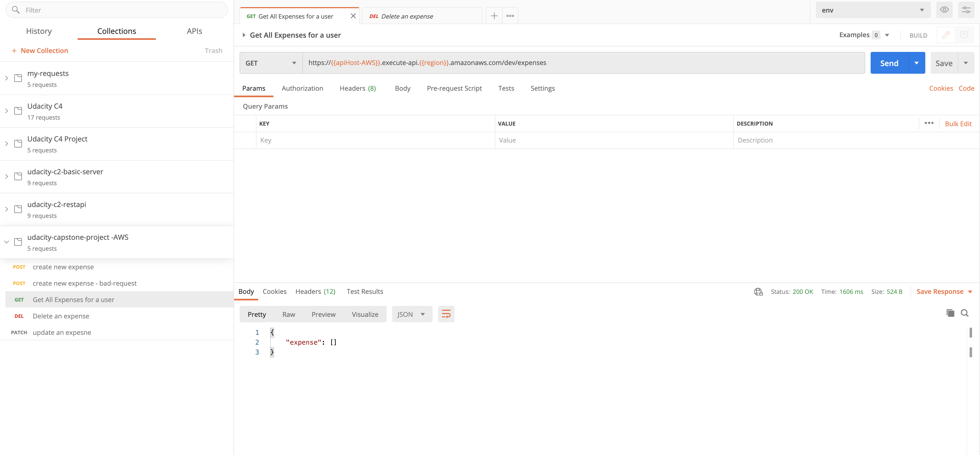Open tab options three-dots icon

point(510,16)
